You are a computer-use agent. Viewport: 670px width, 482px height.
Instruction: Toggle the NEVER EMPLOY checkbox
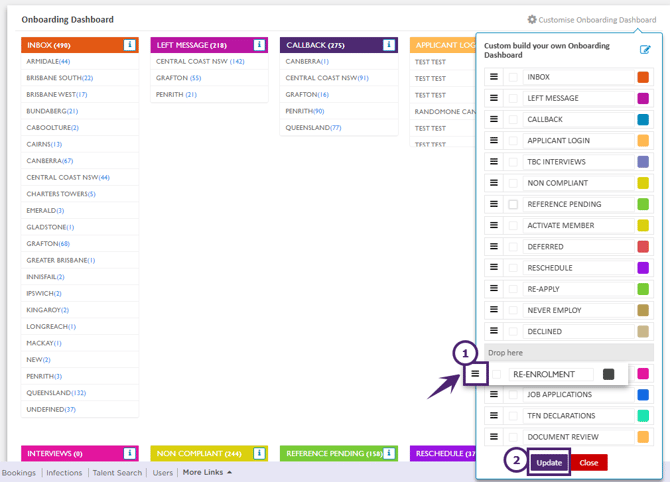513,310
